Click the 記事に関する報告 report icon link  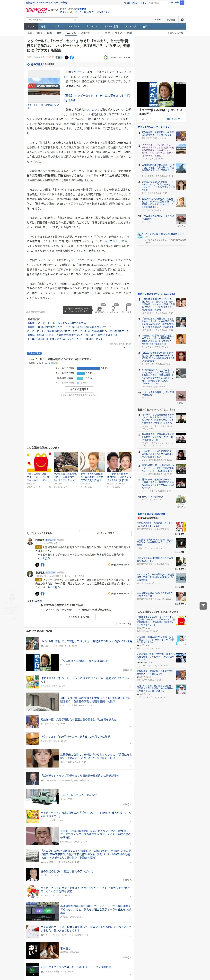[x=35, y=312]
